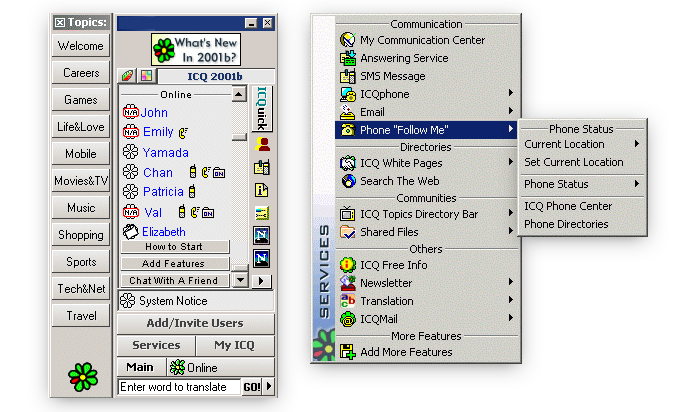Viewport: 696px width, 412px height.
Task: Select contact Elizabeth
Action: coord(163,232)
